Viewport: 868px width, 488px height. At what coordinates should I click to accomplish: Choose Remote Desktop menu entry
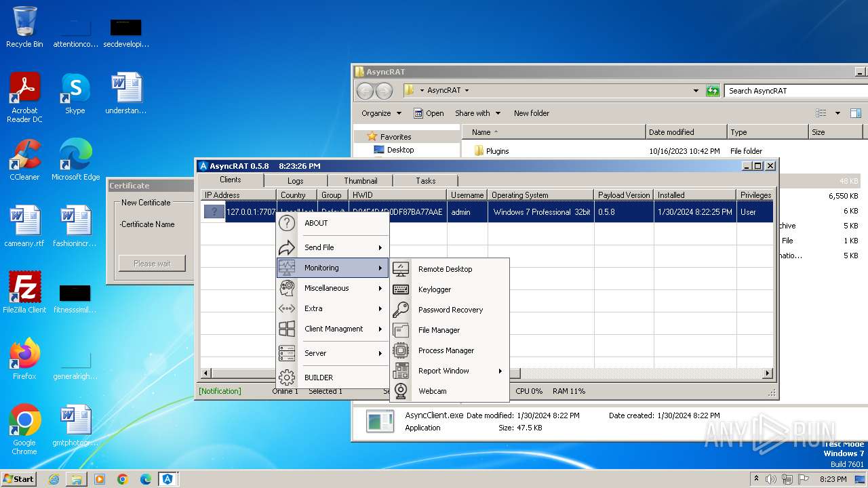446,269
